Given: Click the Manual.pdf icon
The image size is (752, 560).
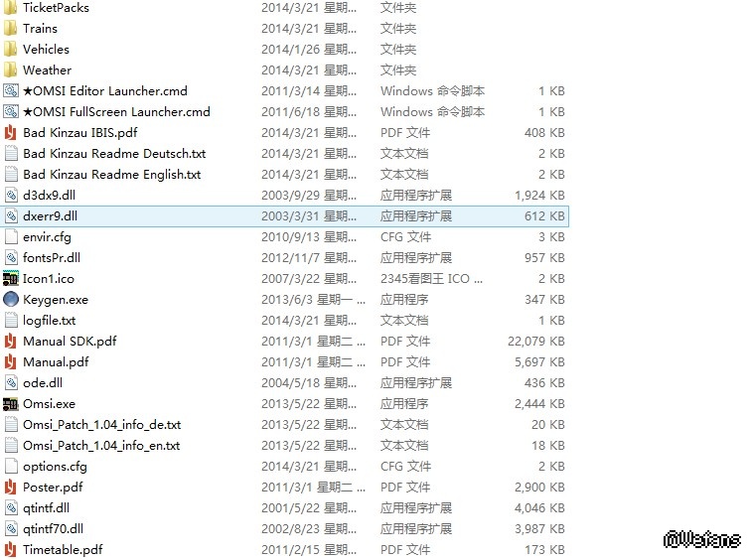Looking at the screenshot, I should pyautogui.click(x=11, y=362).
